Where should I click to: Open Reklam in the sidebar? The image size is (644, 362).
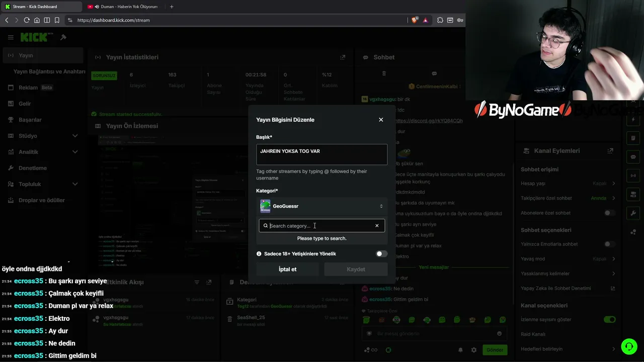pyautogui.click(x=43, y=87)
